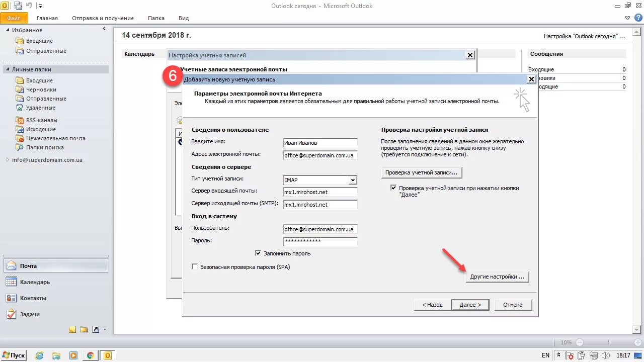
Task: Untick Проверка учетной записи при нажатии checkbox
Action: [393, 188]
